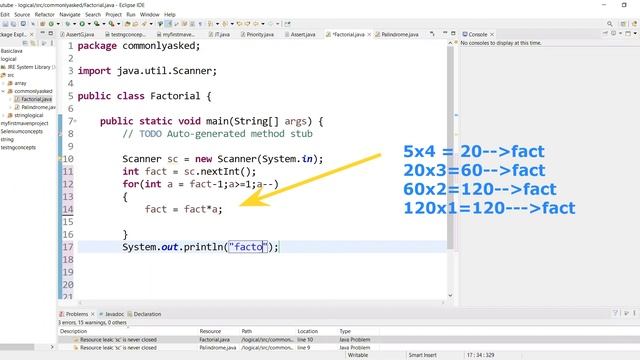
Task: Click the Problems view filter icon
Action: click(615, 313)
